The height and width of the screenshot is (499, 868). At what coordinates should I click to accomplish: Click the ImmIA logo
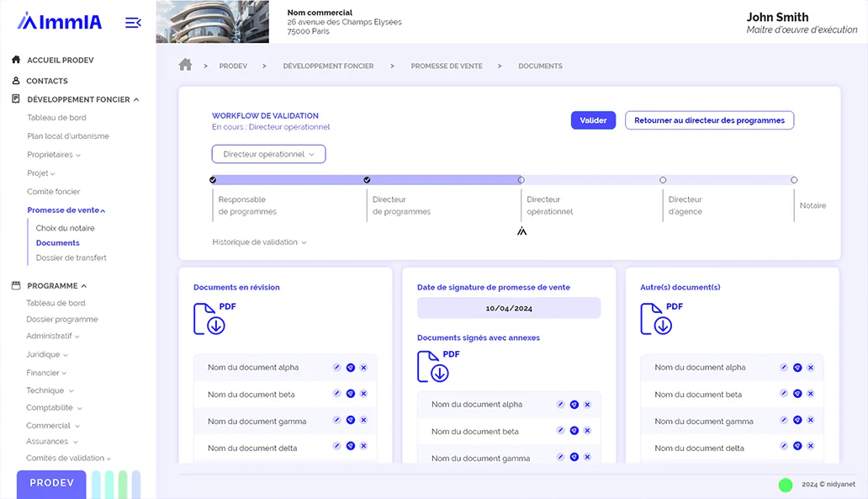[60, 22]
